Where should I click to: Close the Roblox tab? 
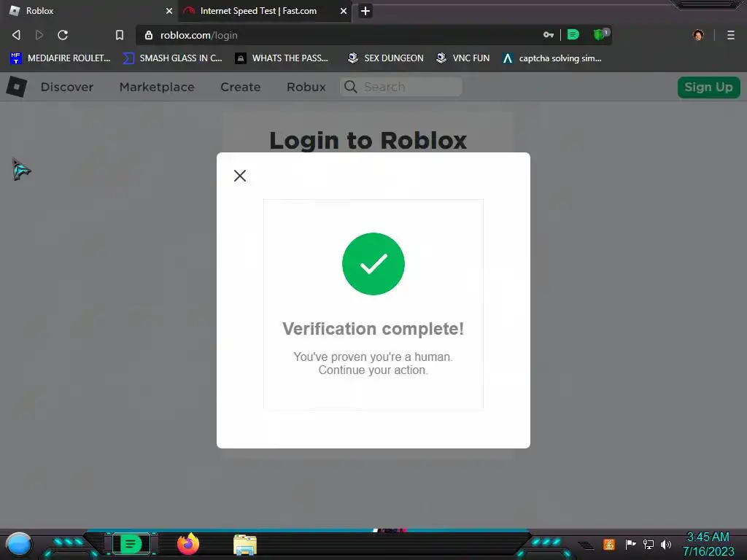click(169, 11)
